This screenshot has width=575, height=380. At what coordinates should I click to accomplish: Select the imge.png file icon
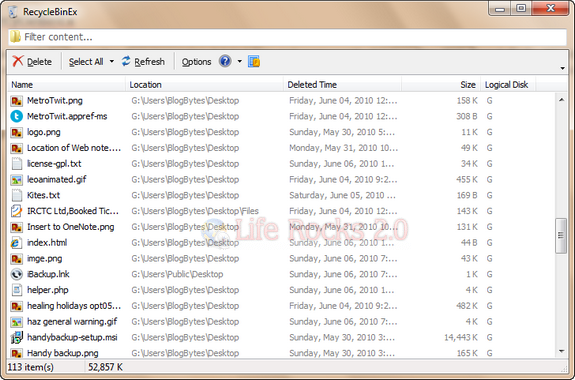(x=17, y=258)
